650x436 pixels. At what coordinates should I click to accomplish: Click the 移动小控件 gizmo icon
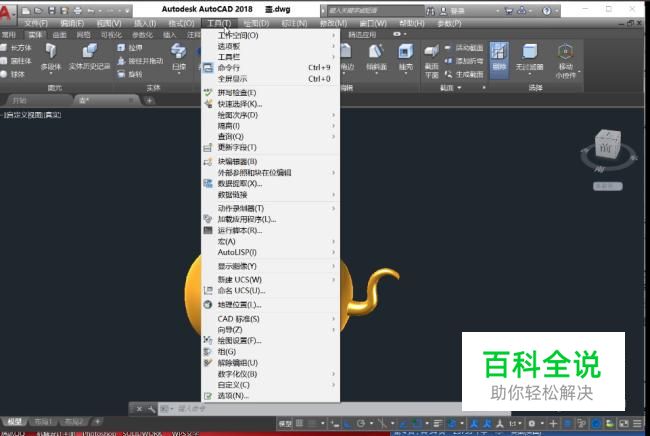coord(565,51)
